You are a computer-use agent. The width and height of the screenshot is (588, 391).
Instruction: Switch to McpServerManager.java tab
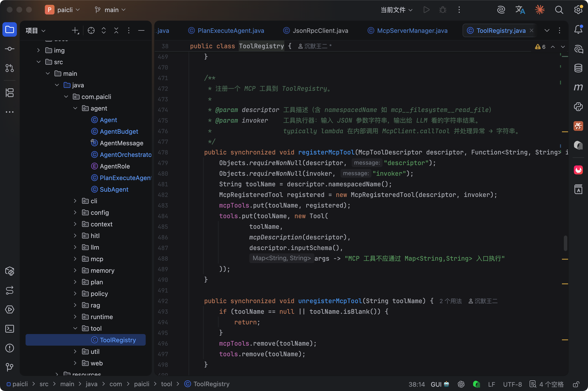[x=407, y=30]
